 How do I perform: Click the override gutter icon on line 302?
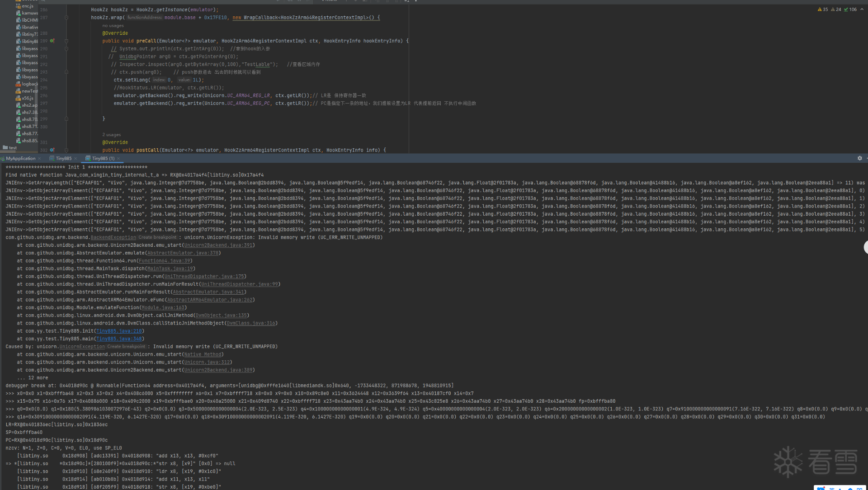click(x=52, y=150)
